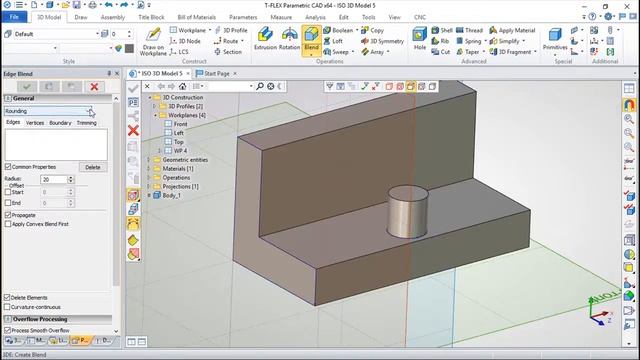640x360 pixels.
Task: Click the search magnifier in model tree toolbar
Action: point(260,86)
